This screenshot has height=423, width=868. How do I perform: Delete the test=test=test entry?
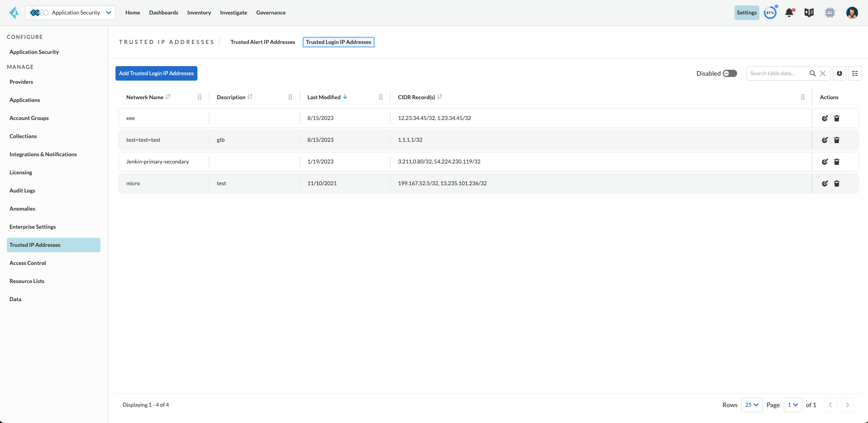point(837,140)
